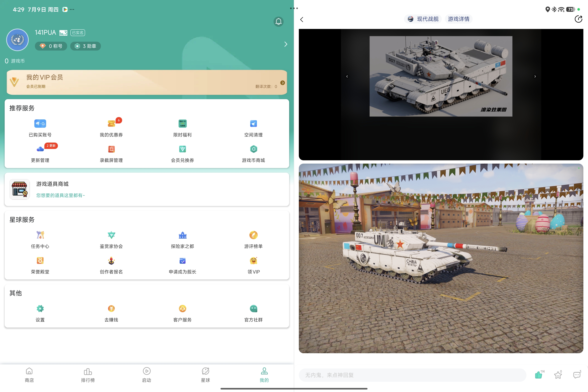588x392 pixels.
Task: Open the 游戏详情 game details button
Action: coord(459,19)
